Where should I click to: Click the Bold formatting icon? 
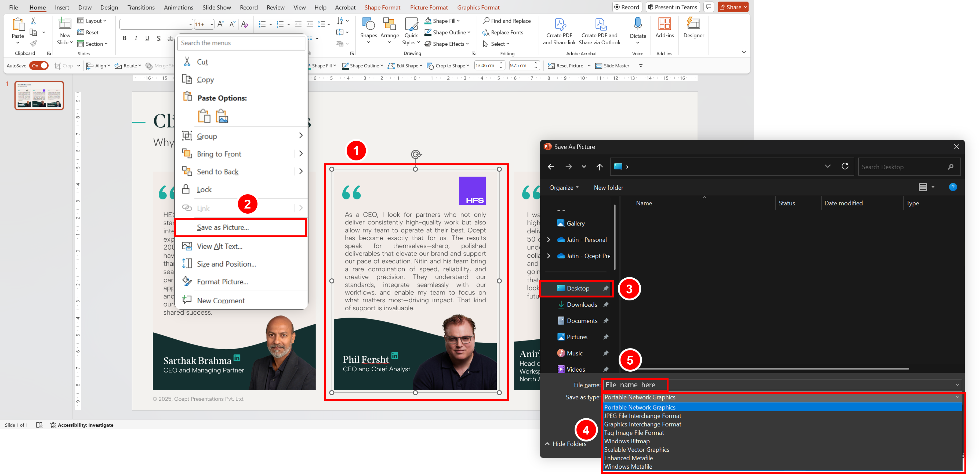tap(124, 38)
